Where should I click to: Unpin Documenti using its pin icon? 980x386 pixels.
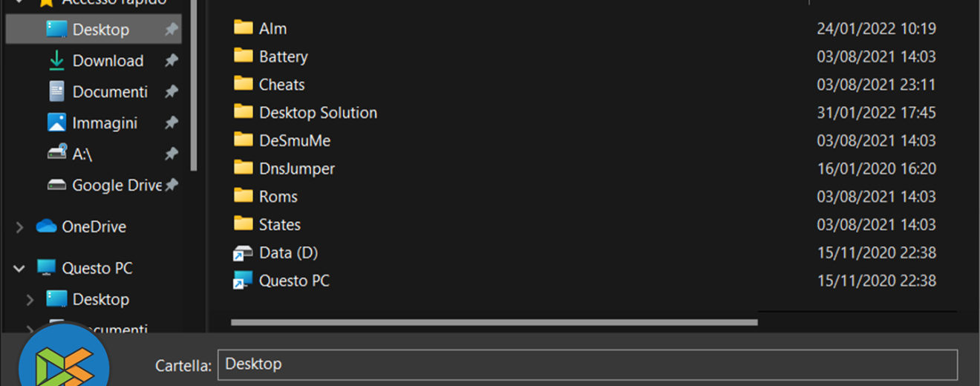tap(171, 92)
